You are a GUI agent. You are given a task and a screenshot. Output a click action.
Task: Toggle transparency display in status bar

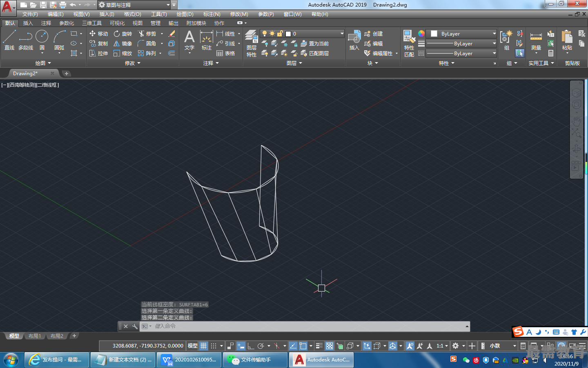[330, 346]
